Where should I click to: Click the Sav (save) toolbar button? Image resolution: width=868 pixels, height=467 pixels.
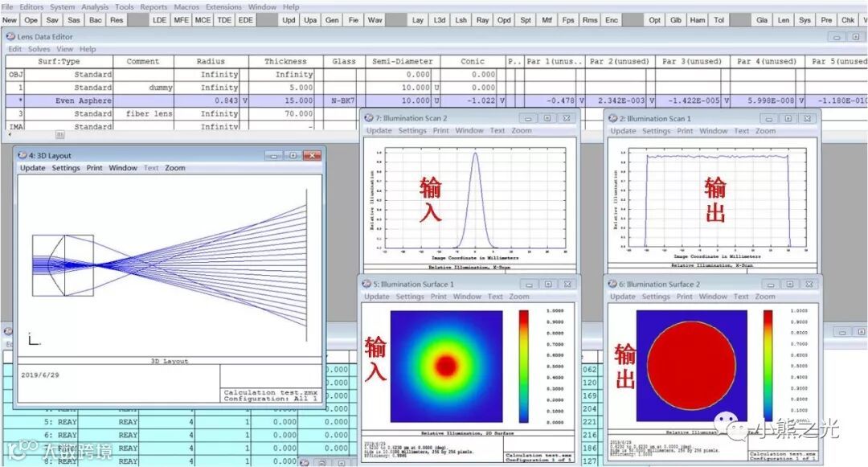coord(52,20)
